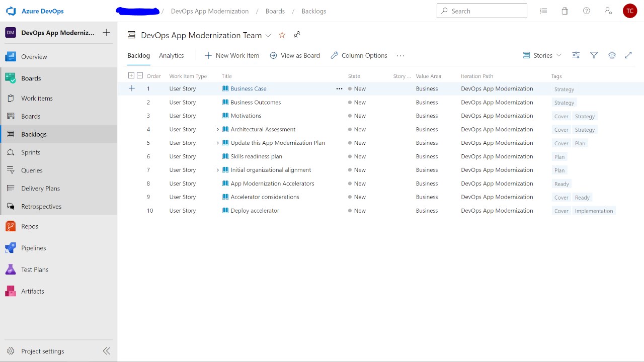
Task: Expand the Architectural Assessment story
Action: [218, 129]
